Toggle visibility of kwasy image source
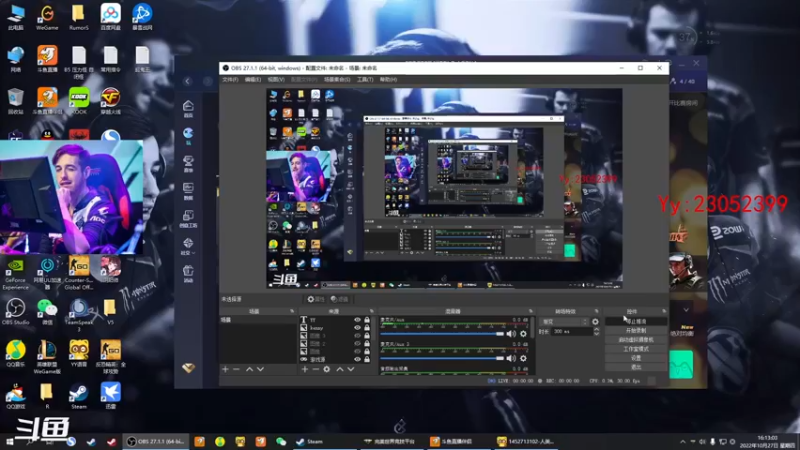Image resolution: width=800 pixels, height=450 pixels. (x=357, y=328)
